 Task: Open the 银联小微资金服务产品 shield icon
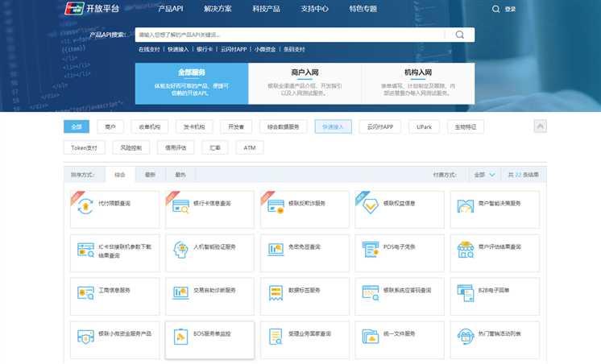pyautogui.click(x=85, y=337)
